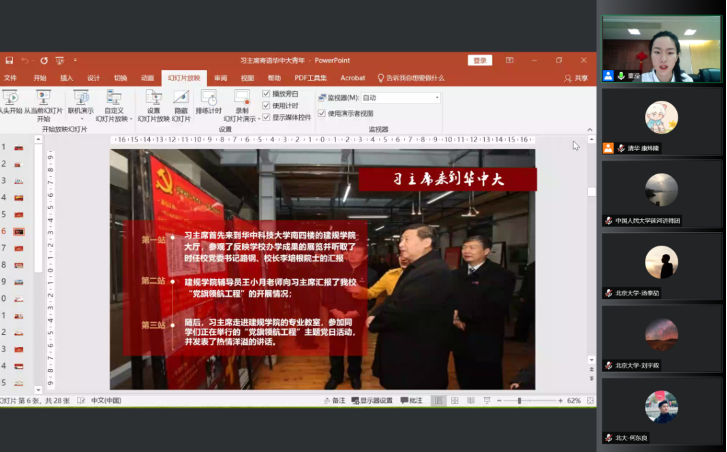Open the Review ribbon tab
Image resolution: width=727 pixels, height=452 pixels.
click(x=220, y=77)
